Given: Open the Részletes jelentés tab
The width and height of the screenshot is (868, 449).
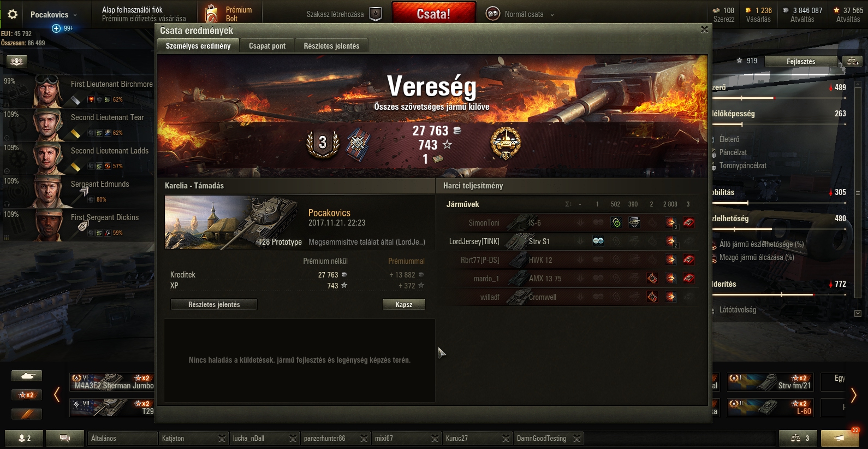Looking at the screenshot, I should tap(331, 46).
